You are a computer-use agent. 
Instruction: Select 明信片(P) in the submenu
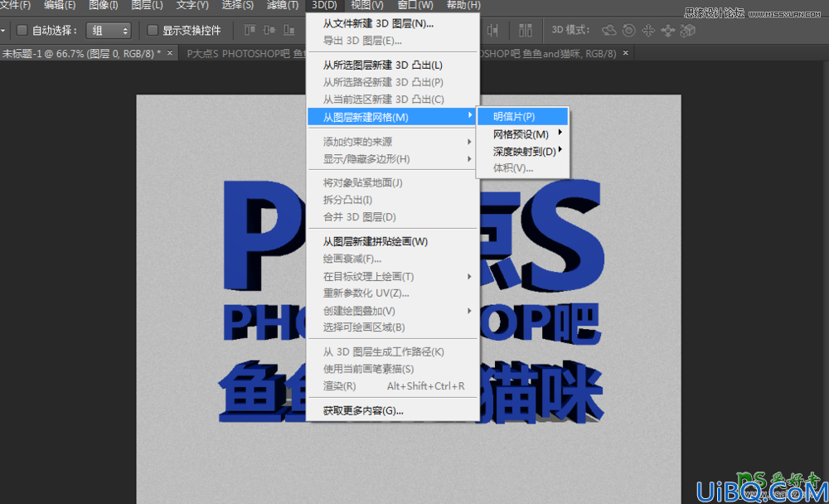coord(523,116)
